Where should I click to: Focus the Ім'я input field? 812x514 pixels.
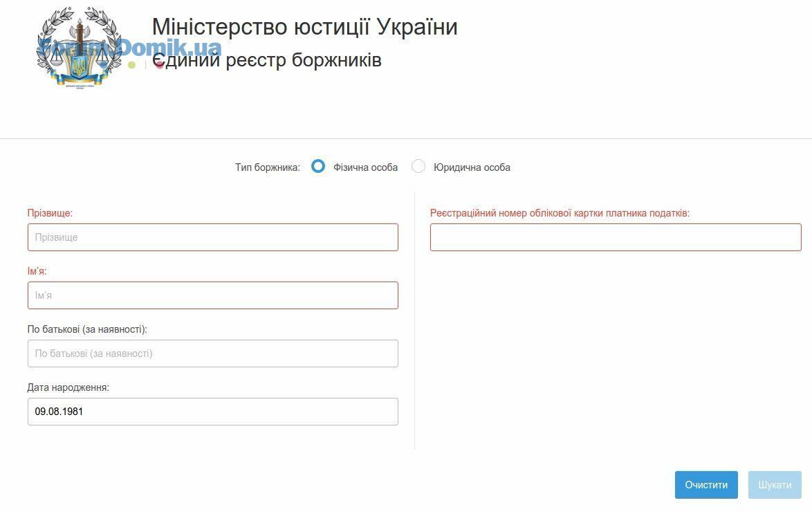pos(213,295)
